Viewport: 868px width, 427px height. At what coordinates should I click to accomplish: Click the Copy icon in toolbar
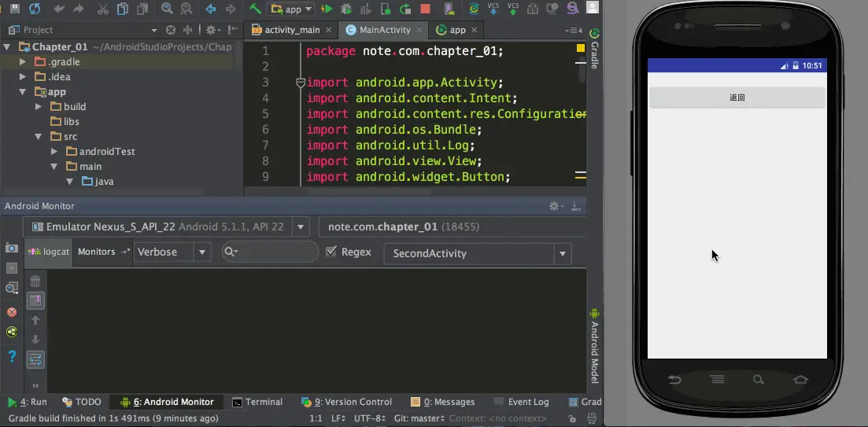(x=122, y=9)
